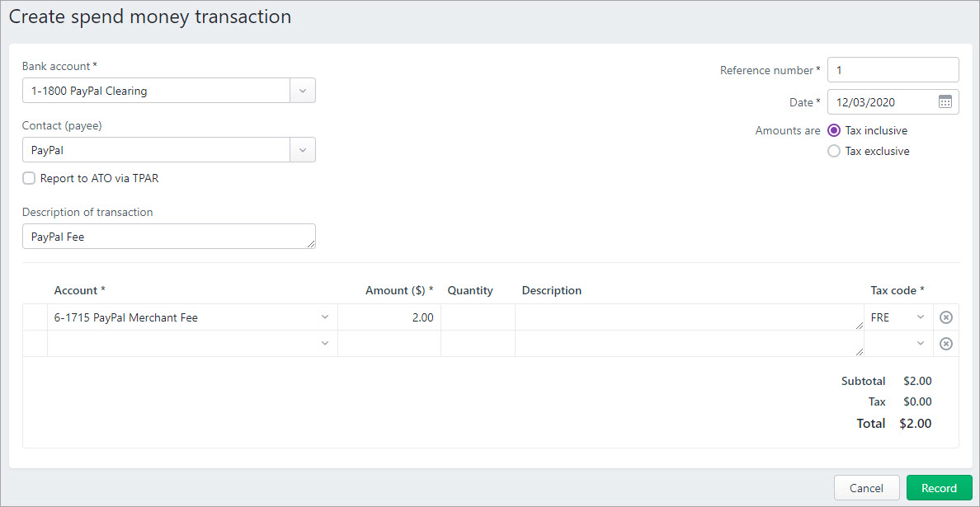Click the Cancel button
The height and width of the screenshot is (507, 980).
(866, 488)
